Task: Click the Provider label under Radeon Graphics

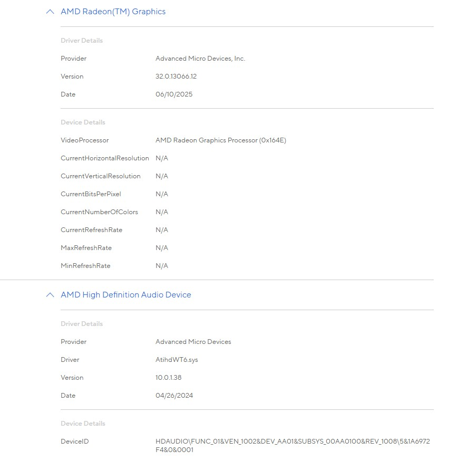Action: click(x=73, y=59)
